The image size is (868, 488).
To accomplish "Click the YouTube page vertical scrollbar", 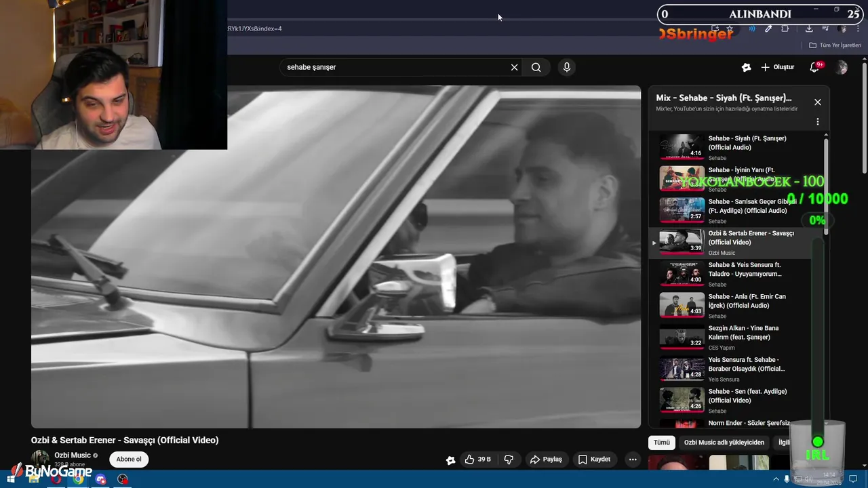I will (x=865, y=119).
